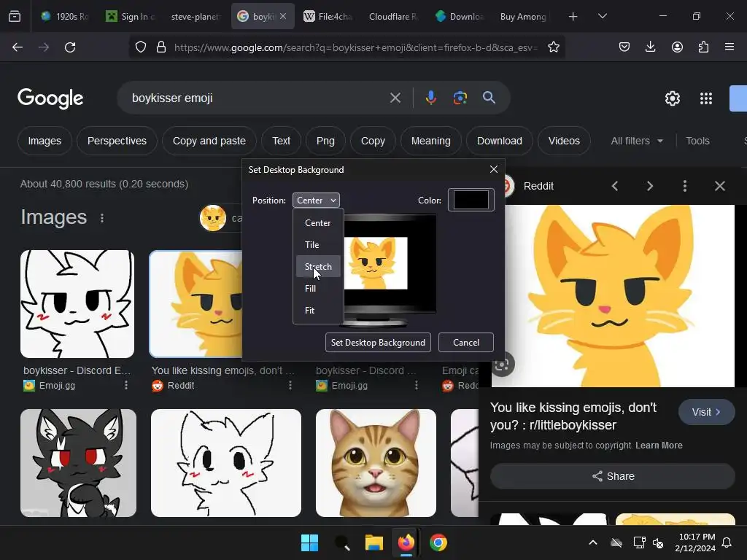Image resolution: width=747 pixels, height=560 pixels.
Task: Choose Stretch in position list
Action: point(318,267)
